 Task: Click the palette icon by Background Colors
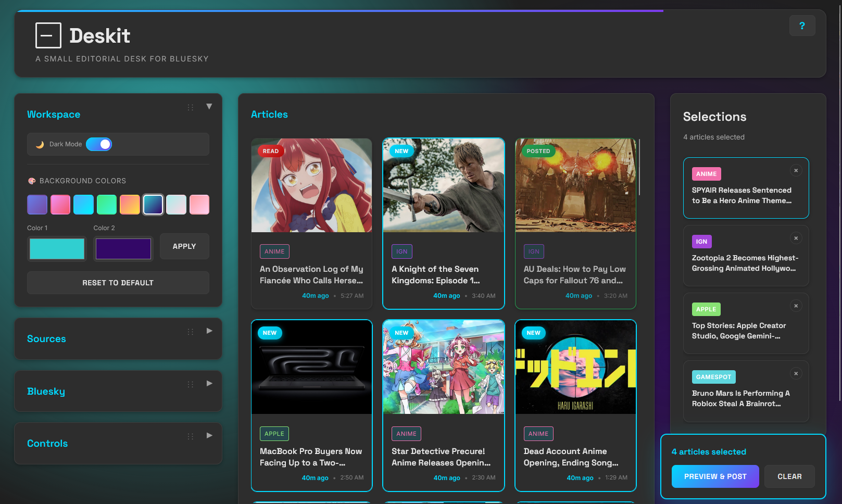pos(32,181)
